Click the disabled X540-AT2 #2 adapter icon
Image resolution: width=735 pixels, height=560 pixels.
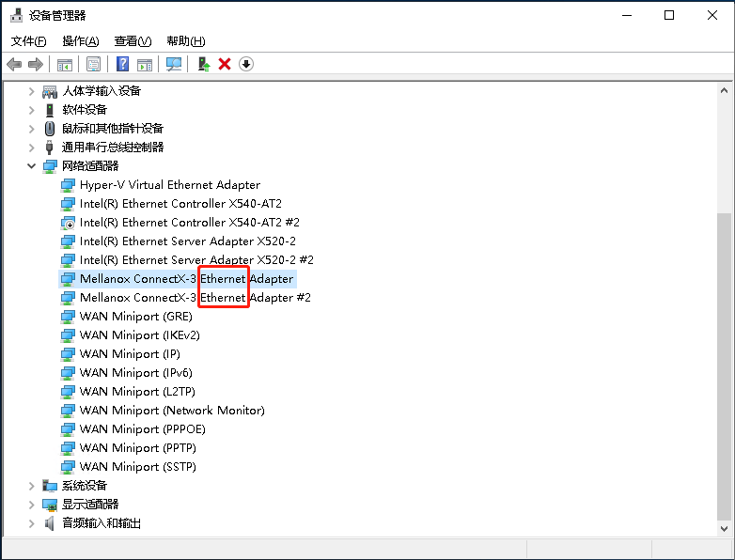tap(68, 223)
